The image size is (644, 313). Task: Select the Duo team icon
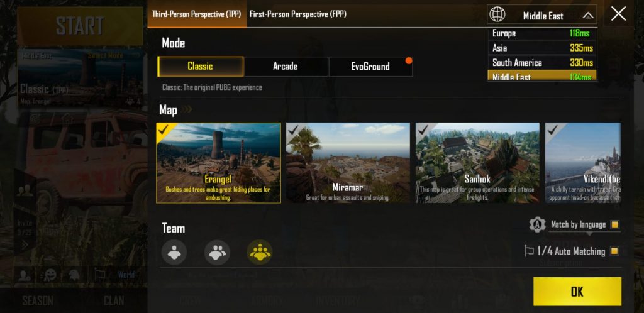pos(217,252)
